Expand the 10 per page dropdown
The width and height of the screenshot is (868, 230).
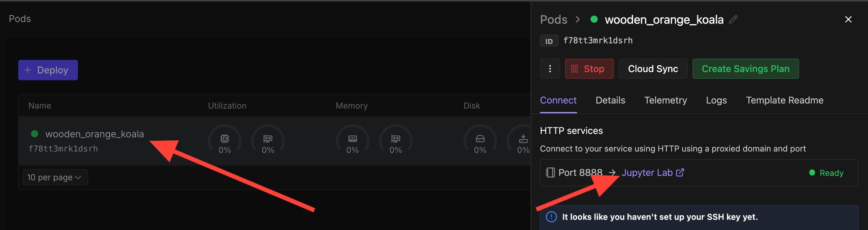point(55,177)
